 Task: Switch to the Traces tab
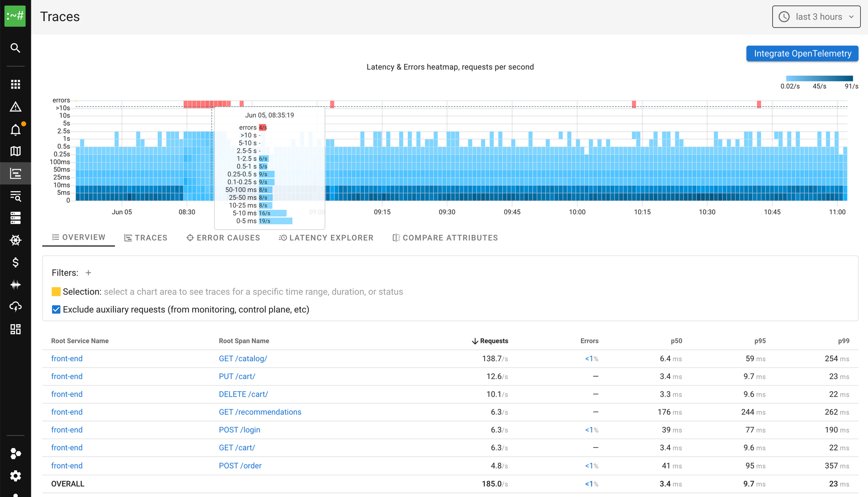(146, 238)
